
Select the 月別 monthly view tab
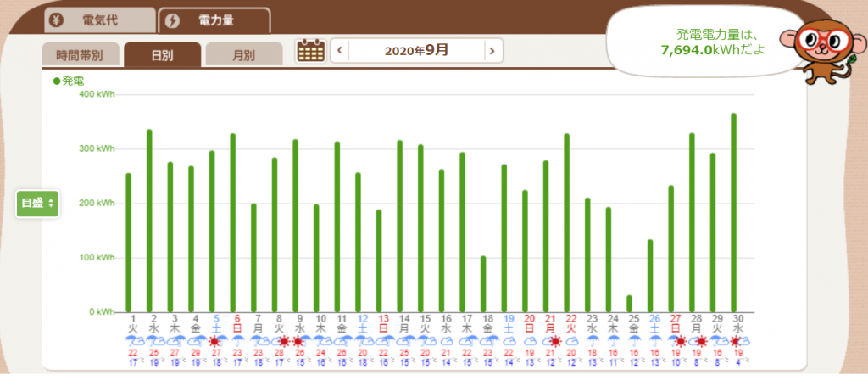click(243, 55)
